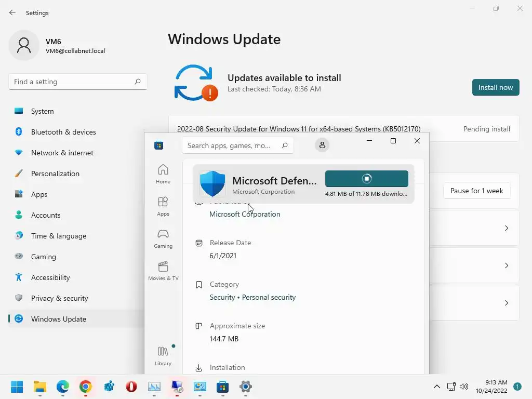
Task: Click the VM6@collabnet.local account email
Action: click(x=75, y=51)
